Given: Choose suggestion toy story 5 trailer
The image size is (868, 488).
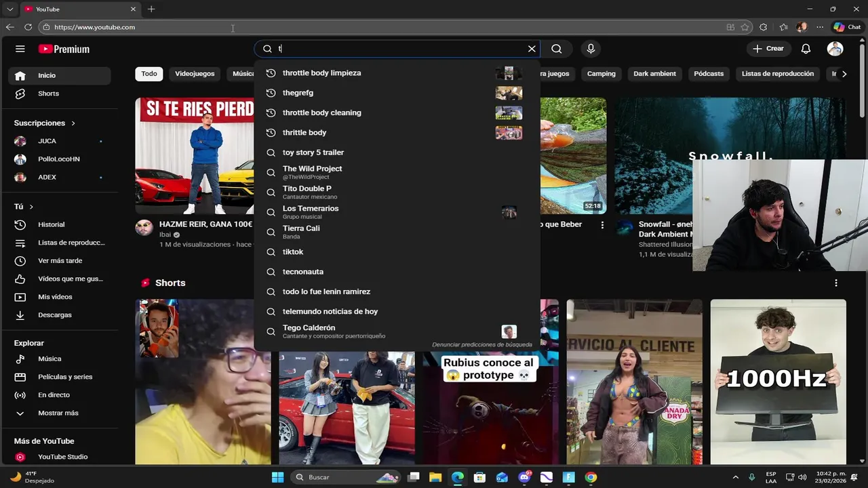Looking at the screenshot, I should tap(397, 152).
